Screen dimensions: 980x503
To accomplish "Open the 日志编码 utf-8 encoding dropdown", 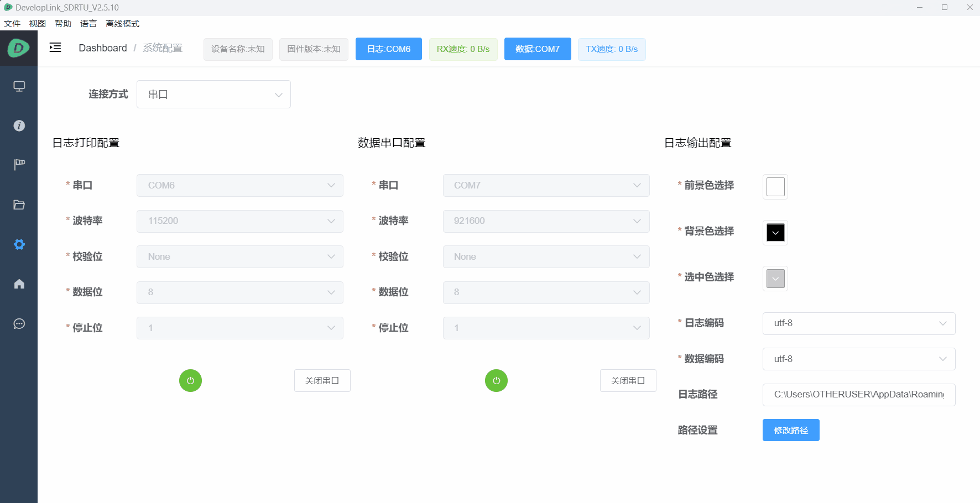I will [858, 323].
